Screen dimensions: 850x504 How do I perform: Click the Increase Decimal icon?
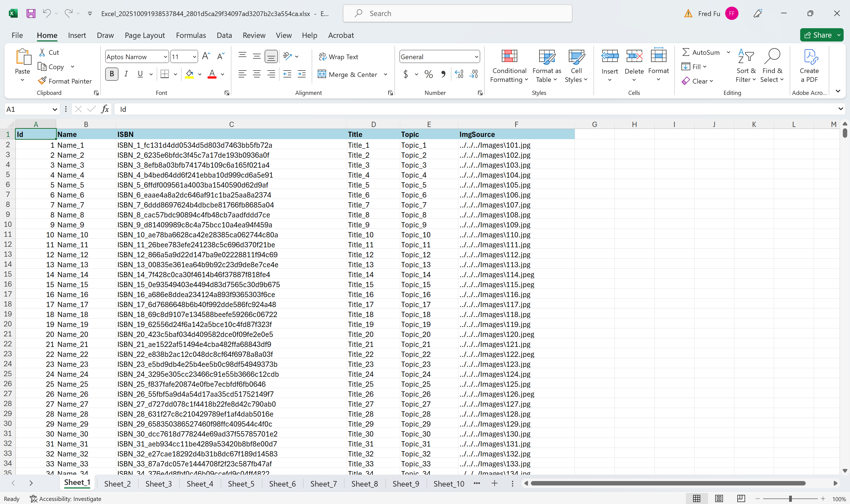pos(459,74)
